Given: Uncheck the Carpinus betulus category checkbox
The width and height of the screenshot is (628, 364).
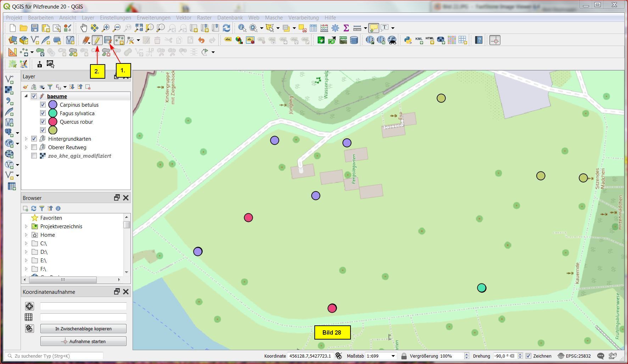Looking at the screenshot, I should [43, 105].
